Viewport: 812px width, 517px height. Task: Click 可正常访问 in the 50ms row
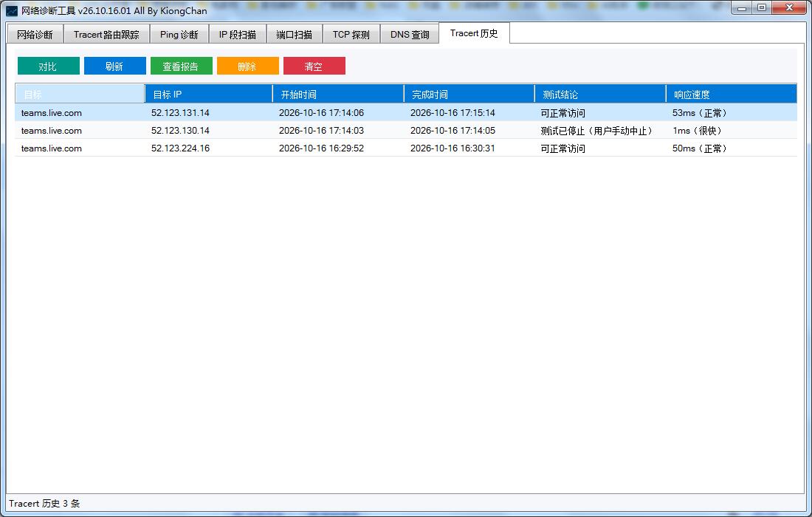[563, 148]
